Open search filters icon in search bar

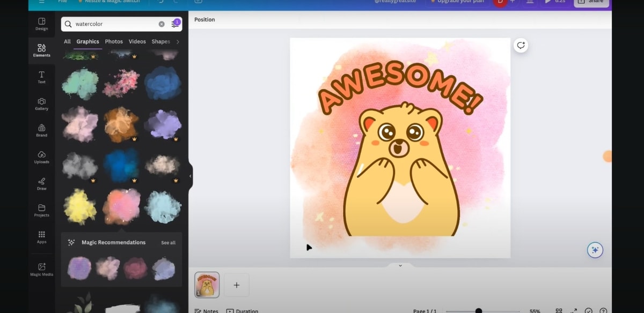pyautogui.click(x=175, y=24)
